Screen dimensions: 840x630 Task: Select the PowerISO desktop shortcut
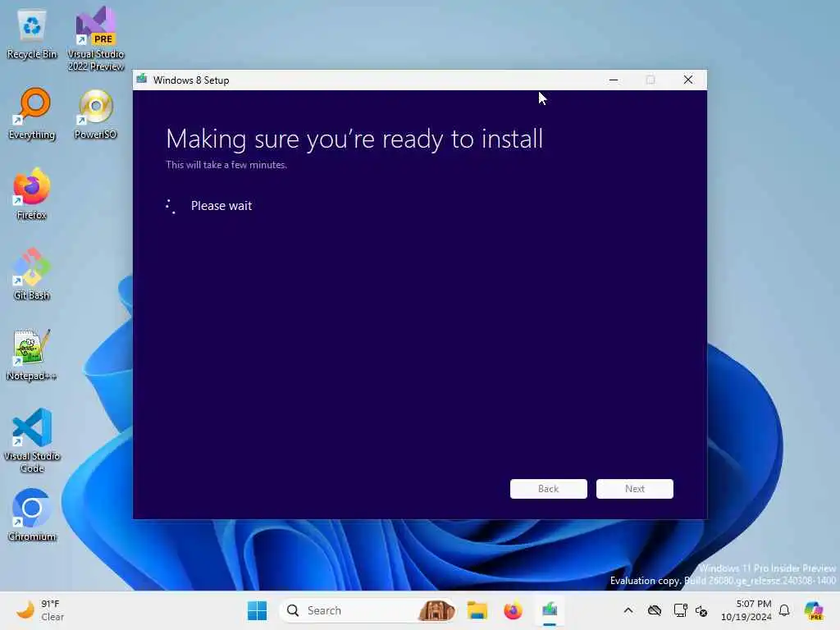click(x=95, y=114)
